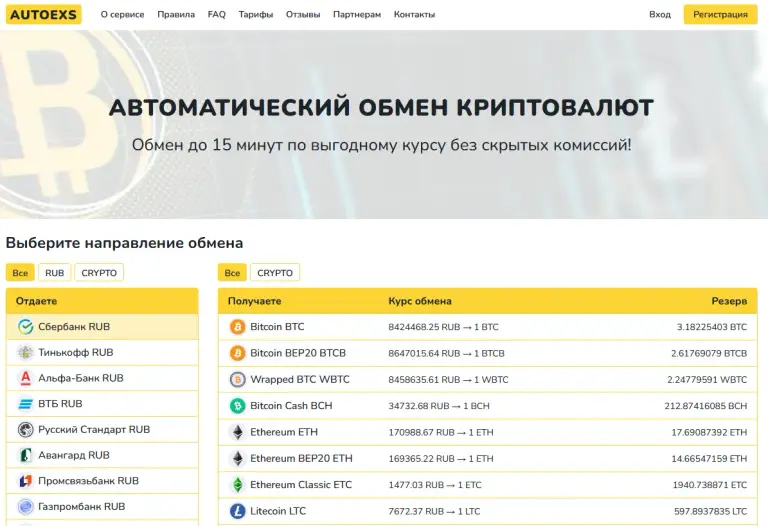Select Ethereum ETH to receive
768x526 pixels.
(488, 432)
